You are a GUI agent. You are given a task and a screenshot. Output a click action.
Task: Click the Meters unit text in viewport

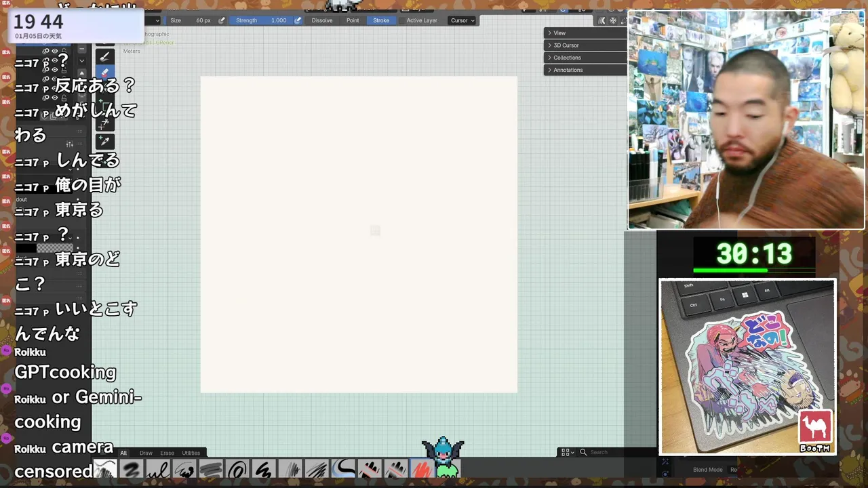click(132, 52)
